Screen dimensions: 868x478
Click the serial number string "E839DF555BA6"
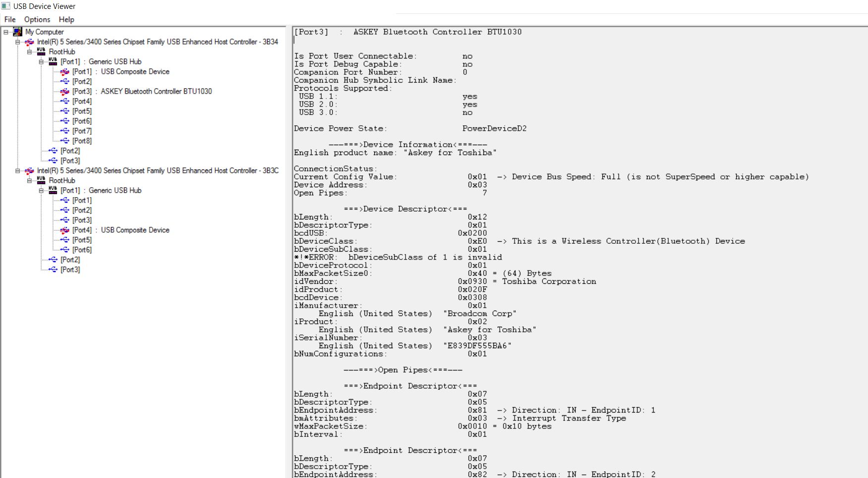[x=477, y=346]
